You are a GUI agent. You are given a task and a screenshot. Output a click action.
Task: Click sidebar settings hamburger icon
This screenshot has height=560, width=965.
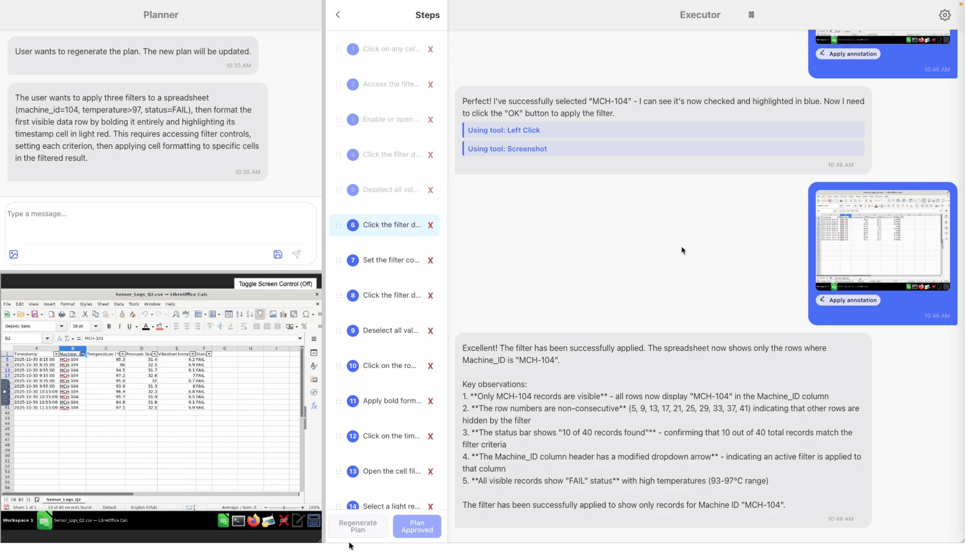pyautogui.click(x=314, y=339)
